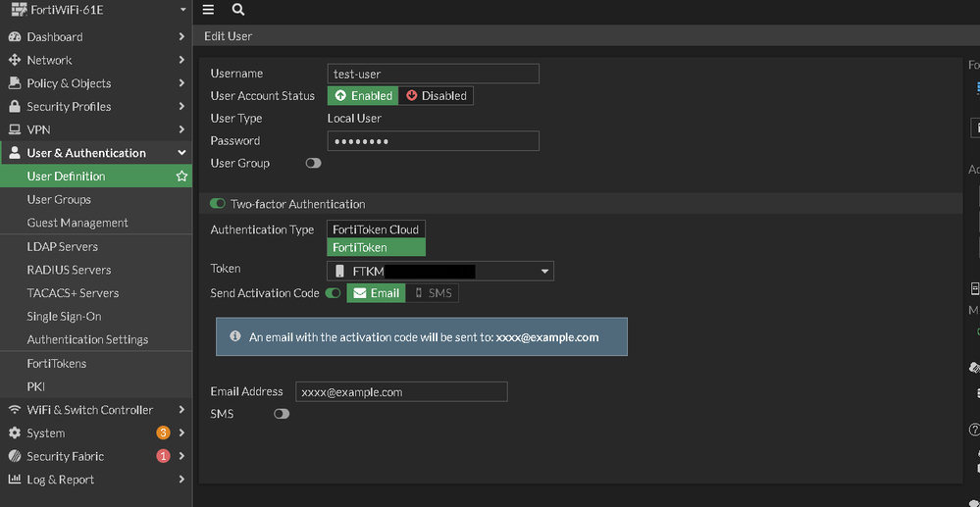Select FortiToken Cloud authentication type

pyautogui.click(x=376, y=229)
